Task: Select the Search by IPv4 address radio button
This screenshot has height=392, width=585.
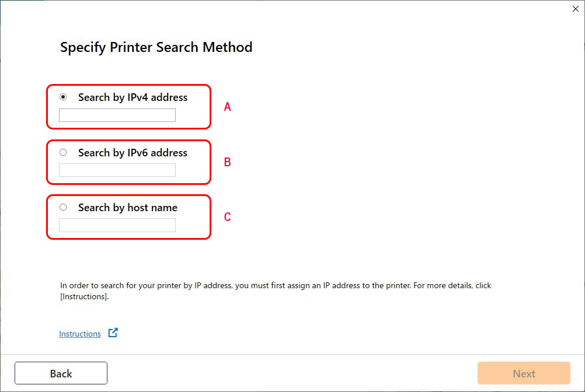Action: click(x=63, y=97)
